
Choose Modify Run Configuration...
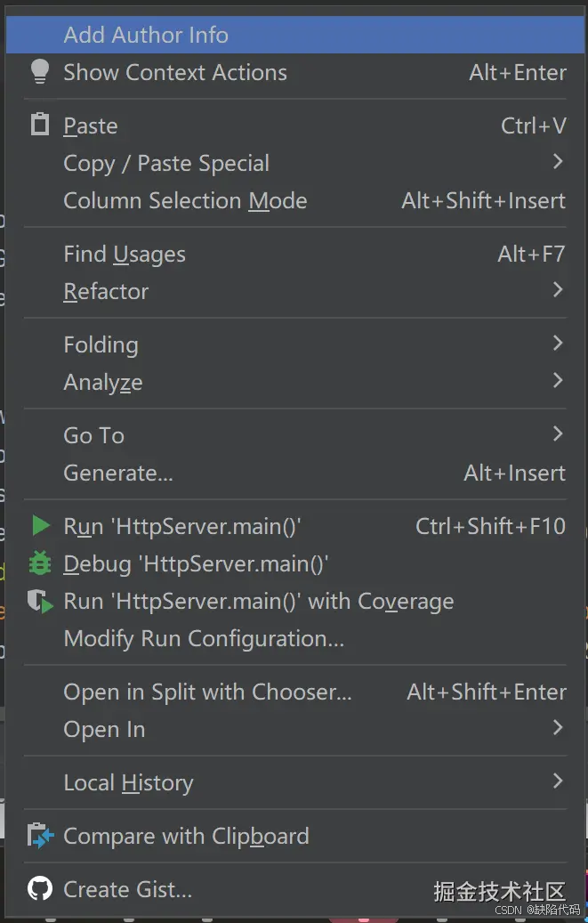204,638
